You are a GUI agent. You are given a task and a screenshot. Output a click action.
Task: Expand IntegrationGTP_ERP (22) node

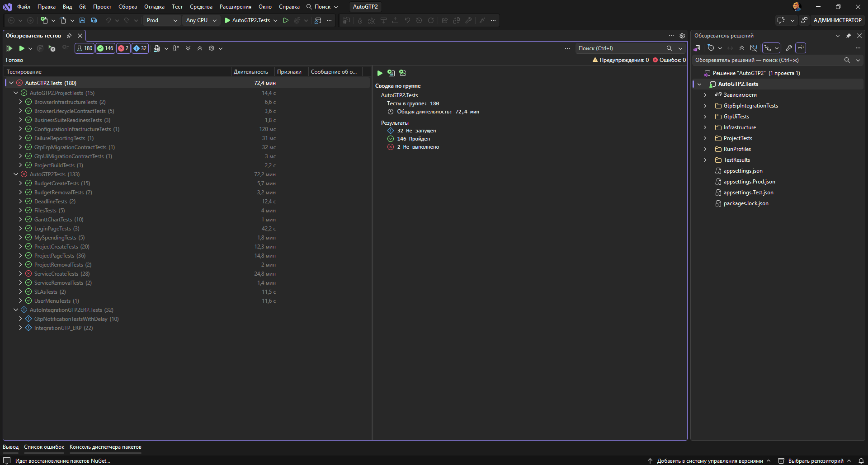(20, 328)
